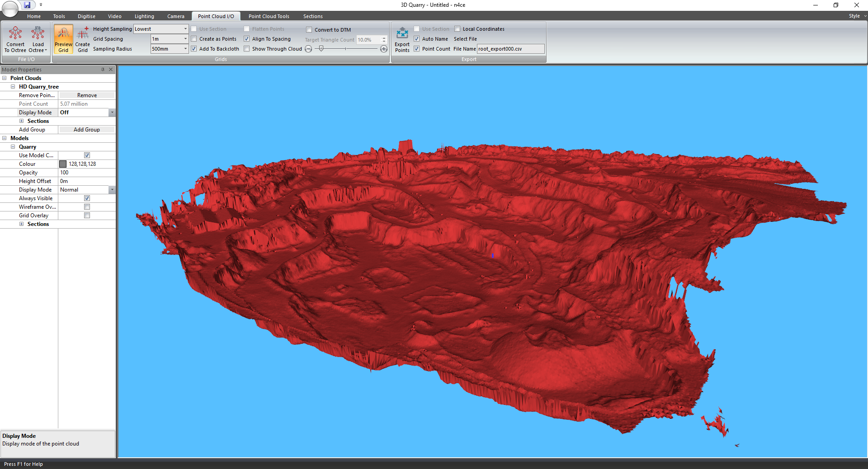Collapse the Models tree node

(x=4, y=138)
